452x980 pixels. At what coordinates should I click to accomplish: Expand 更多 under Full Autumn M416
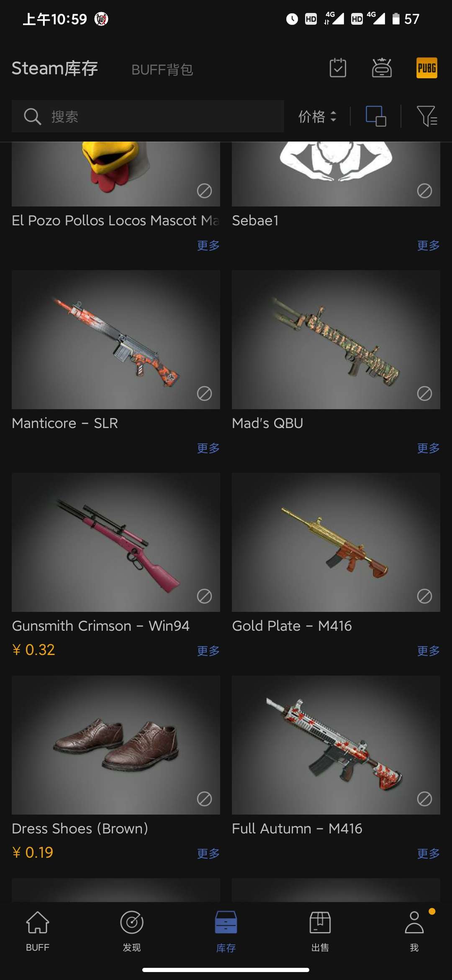click(x=429, y=854)
